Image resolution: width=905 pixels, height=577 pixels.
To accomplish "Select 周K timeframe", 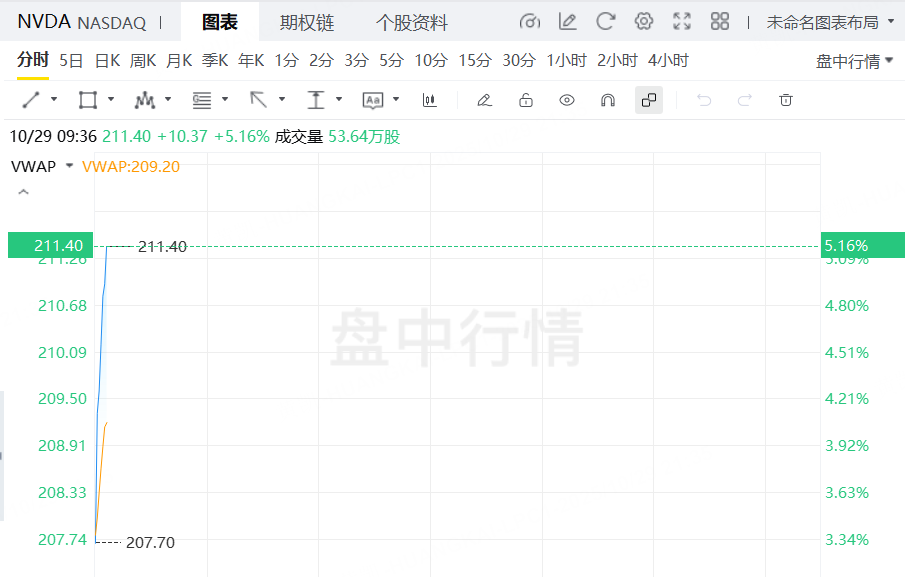I will (x=143, y=60).
